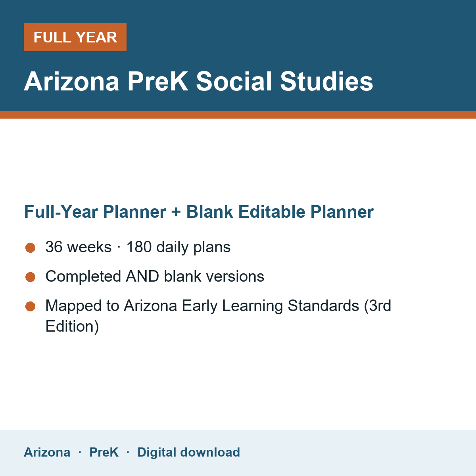Click the Mapped to Arizona Early Learning Standards text
Viewport: 476px width, 476px height.
(218, 316)
